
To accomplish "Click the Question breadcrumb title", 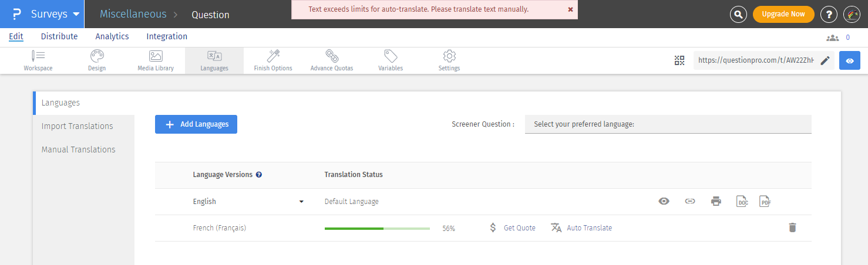I will click(211, 15).
